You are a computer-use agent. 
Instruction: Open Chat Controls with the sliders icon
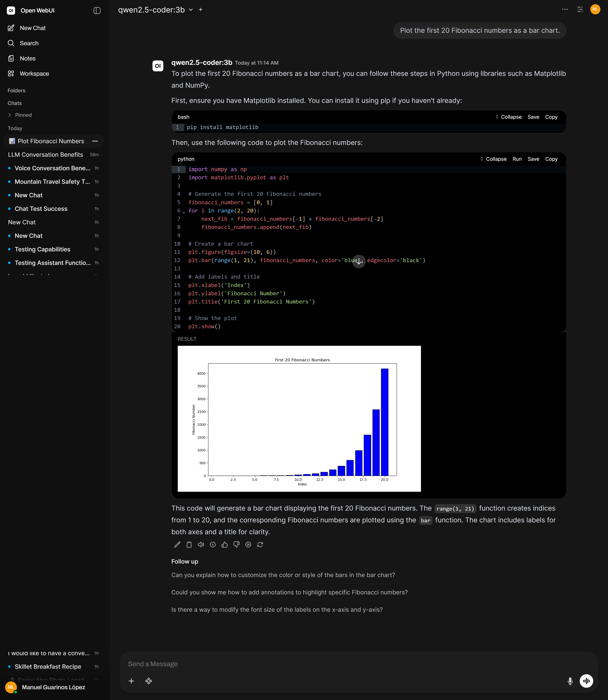pos(580,10)
